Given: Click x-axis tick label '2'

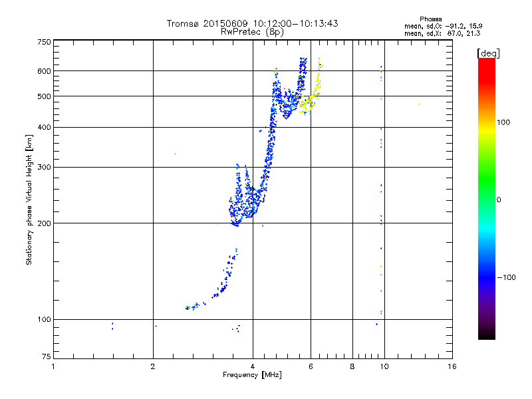Looking at the screenshot, I should [153, 366].
